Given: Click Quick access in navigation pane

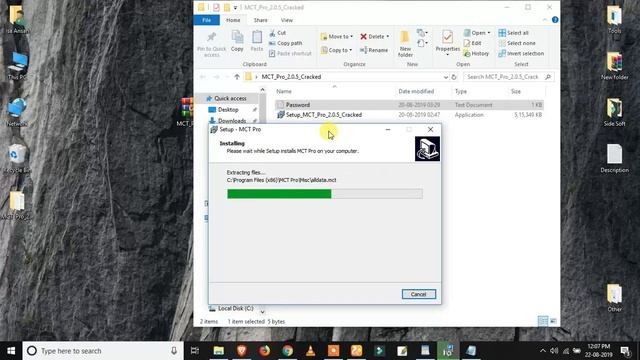Looking at the screenshot, I should pos(230,98).
